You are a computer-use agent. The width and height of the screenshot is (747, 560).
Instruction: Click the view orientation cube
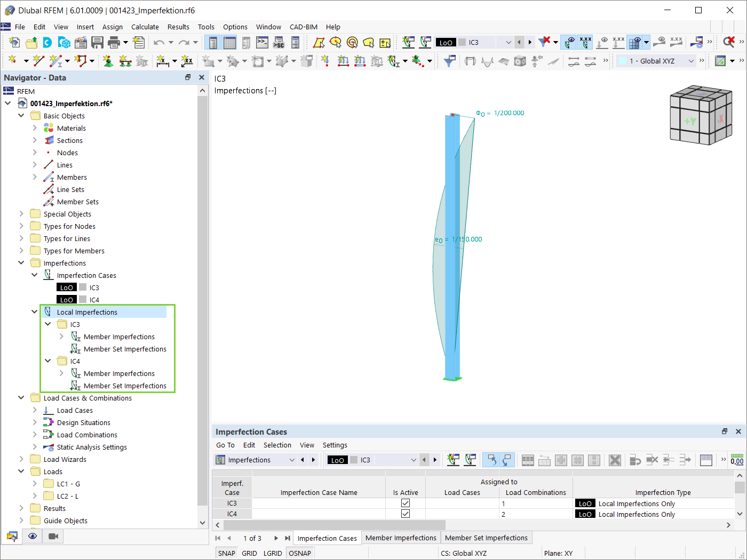click(701, 115)
